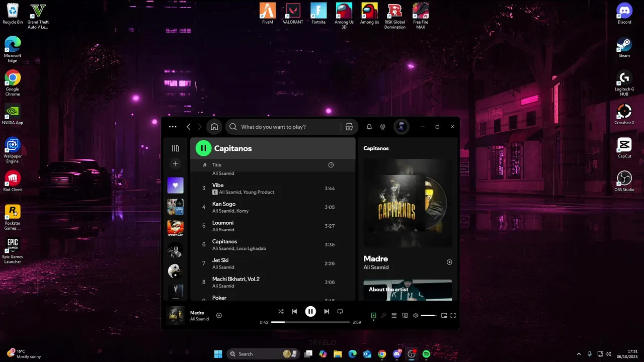The width and height of the screenshot is (644, 362).
Task: Click the Capitanos album cover in right panel
Action: click(x=408, y=203)
